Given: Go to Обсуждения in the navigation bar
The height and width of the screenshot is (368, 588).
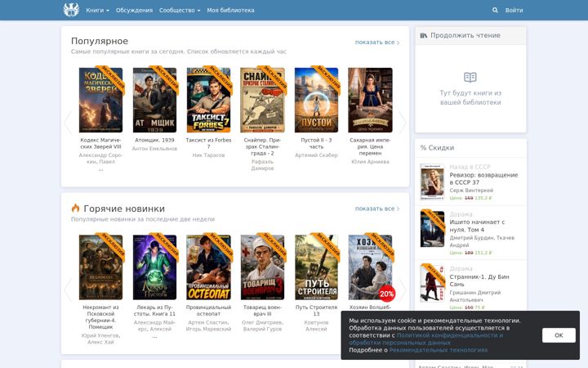Looking at the screenshot, I should [x=134, y=10].
